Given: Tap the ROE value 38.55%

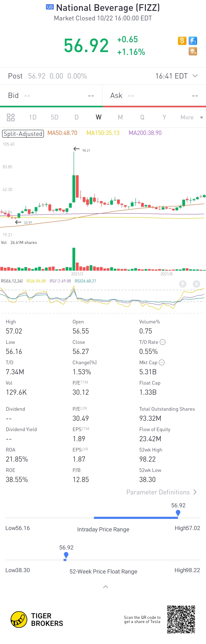Looking at the screenshot, I should point(17,479).
